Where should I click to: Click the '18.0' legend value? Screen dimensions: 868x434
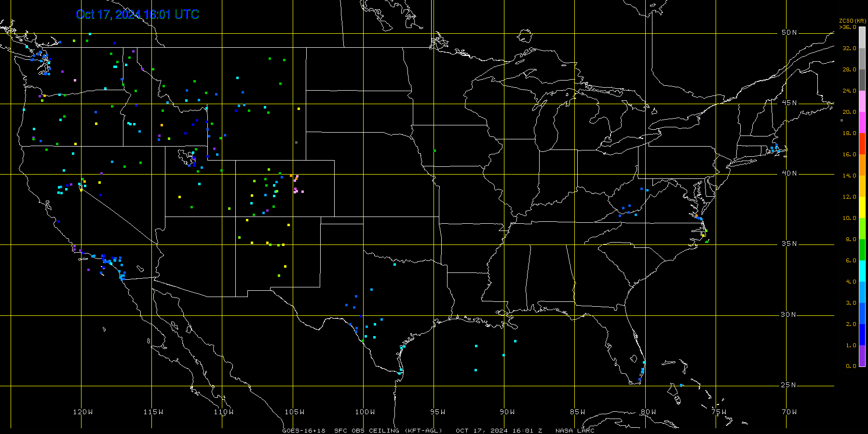point(850,133)
